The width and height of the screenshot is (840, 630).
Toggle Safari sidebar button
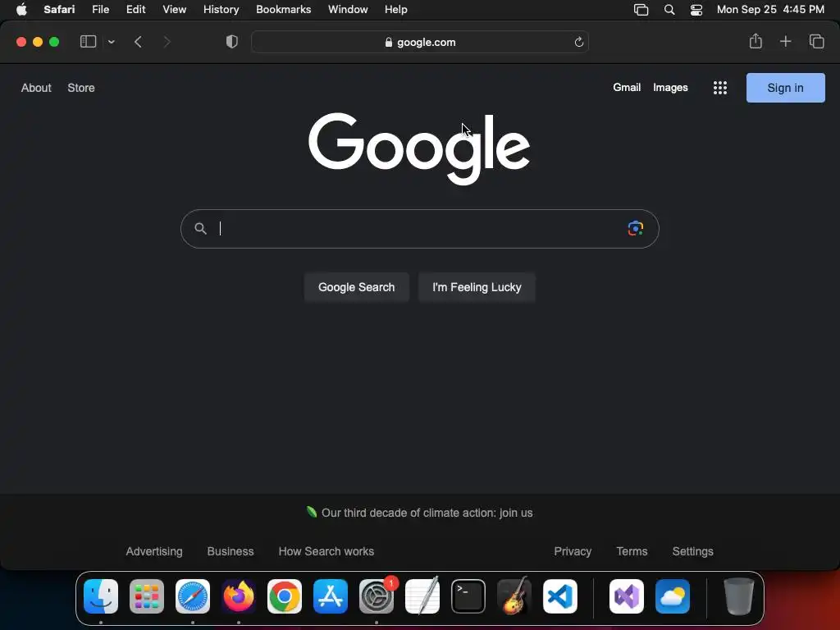(x=88, y=42)
